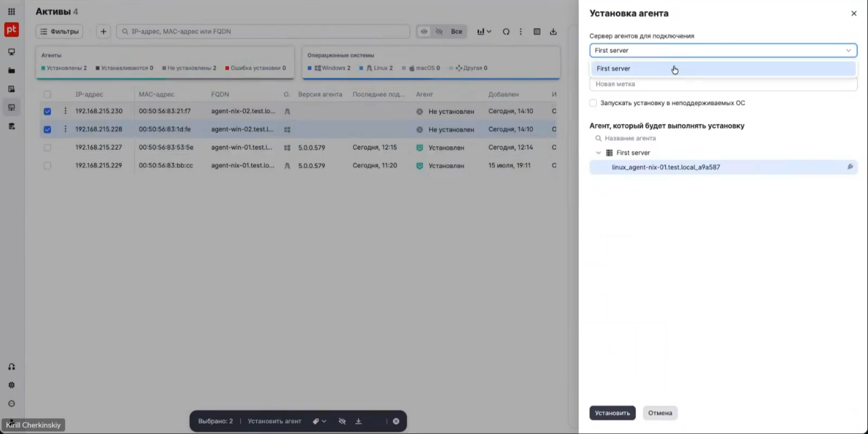Open the row actions menu for 192.168.215.230
This screenshot has height=434, width=868.
(65, 111)
